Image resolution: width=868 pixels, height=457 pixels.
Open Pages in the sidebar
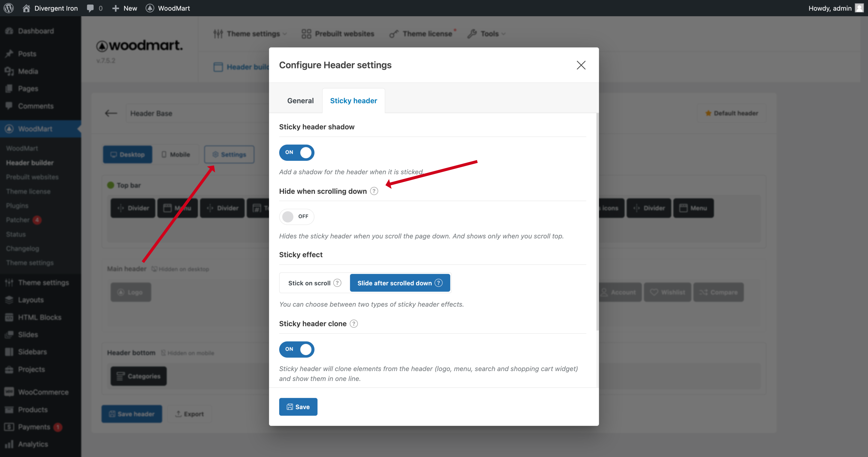(x=40, y=89)
